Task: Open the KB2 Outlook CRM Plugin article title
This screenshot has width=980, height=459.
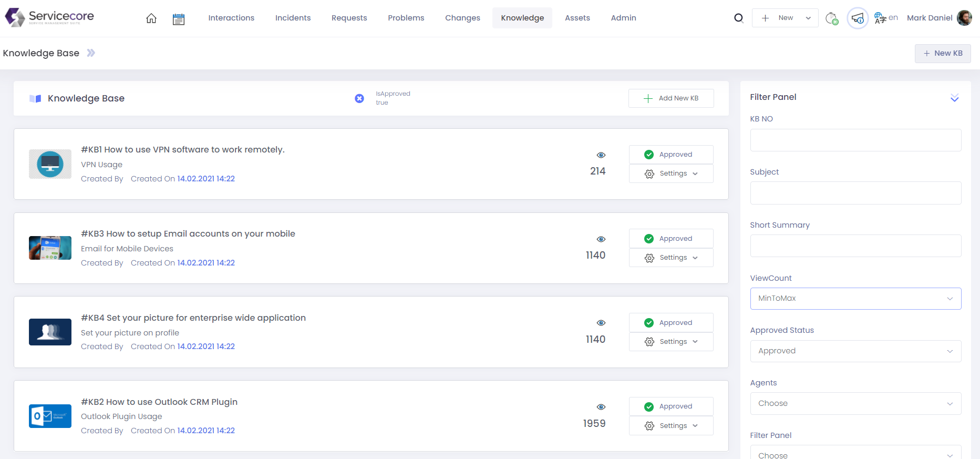Action: 159,402
